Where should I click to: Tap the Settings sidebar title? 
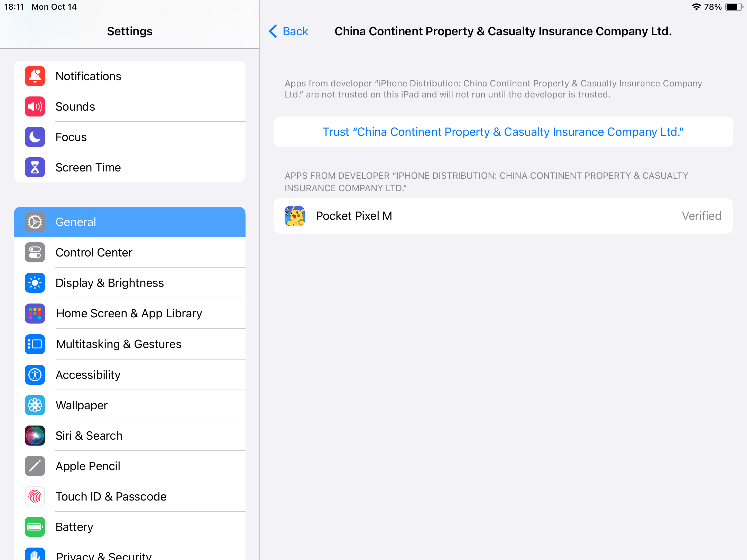click(x=130, y=31)
